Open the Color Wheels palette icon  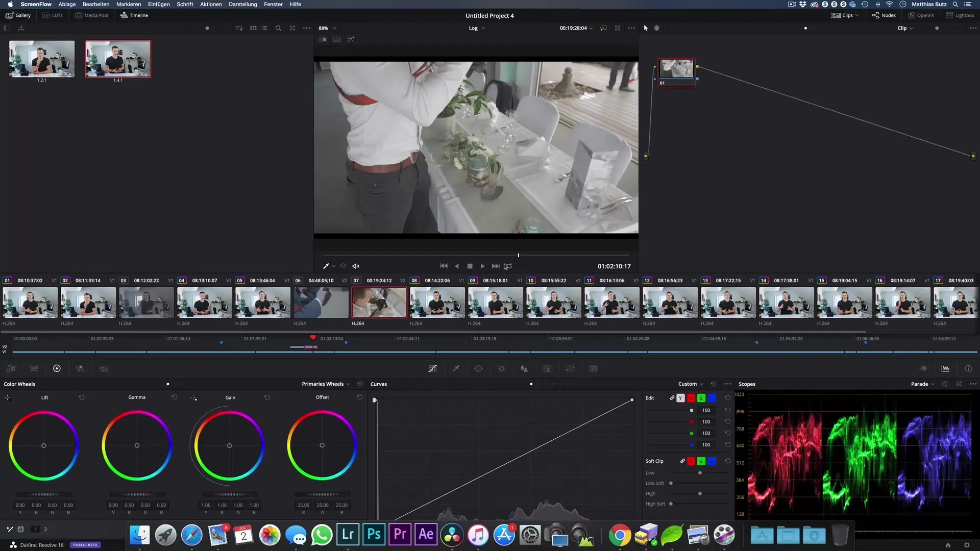(57, 368)
